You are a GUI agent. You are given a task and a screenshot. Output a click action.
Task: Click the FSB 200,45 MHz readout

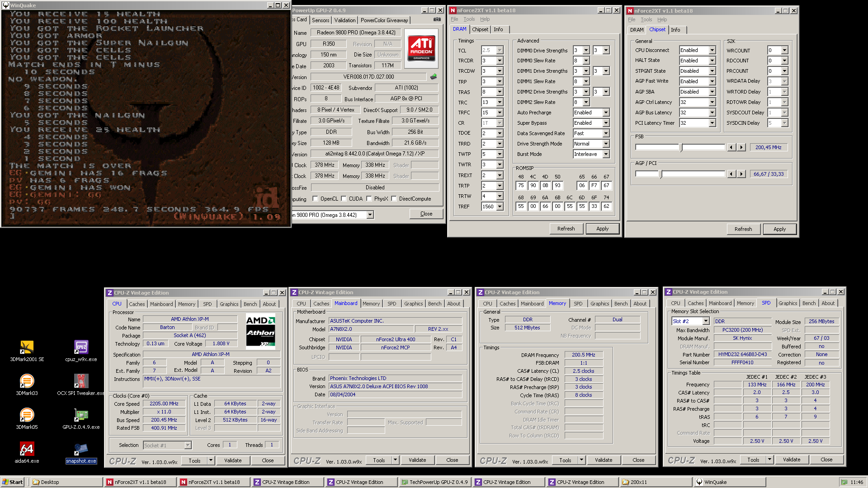pos(769,147)
